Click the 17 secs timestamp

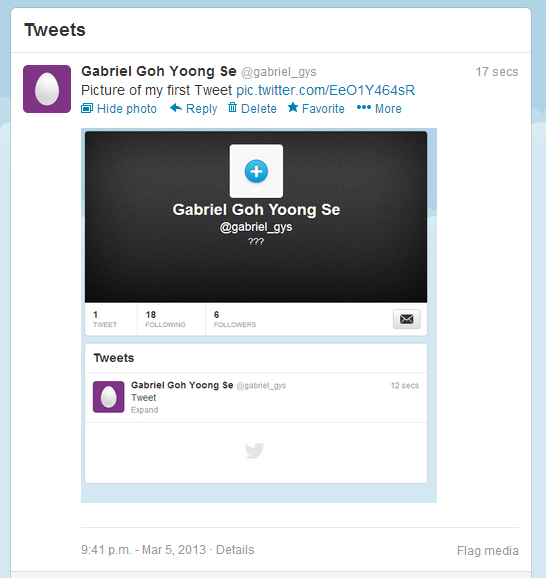(497, 72)
